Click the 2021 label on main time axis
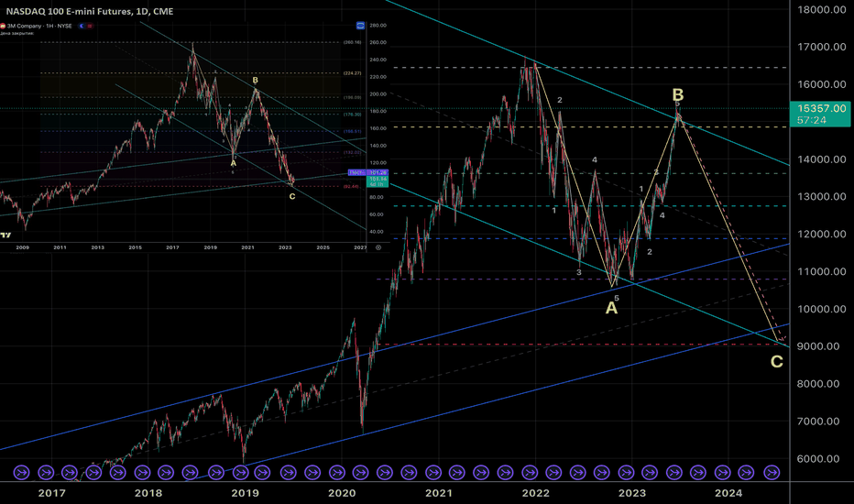The height and width of the screenshot is (504, 854). (x=438, y=493)
